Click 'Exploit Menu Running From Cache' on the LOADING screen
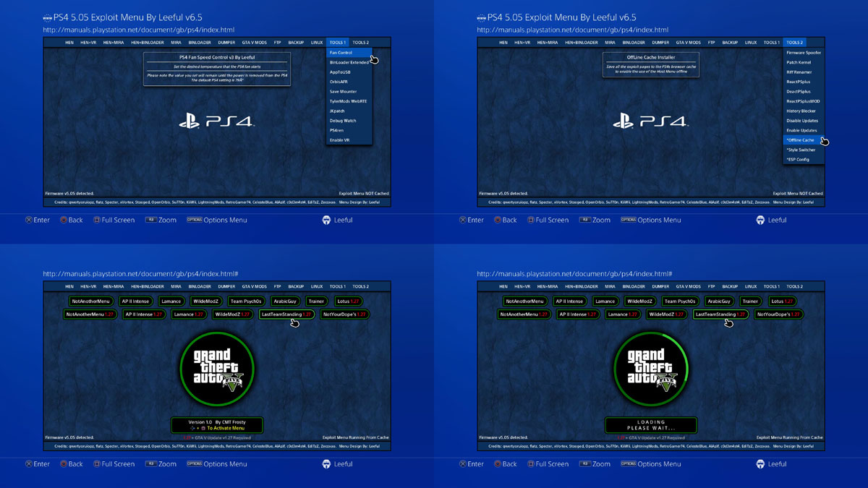The image size is (868, 488). click(x=790, y=437)
